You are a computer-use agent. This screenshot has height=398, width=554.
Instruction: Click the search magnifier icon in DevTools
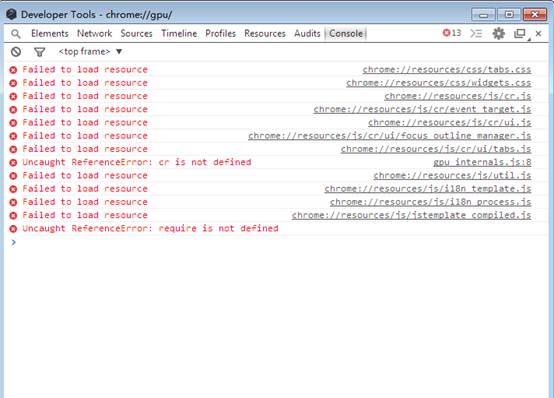pos(16,34)
